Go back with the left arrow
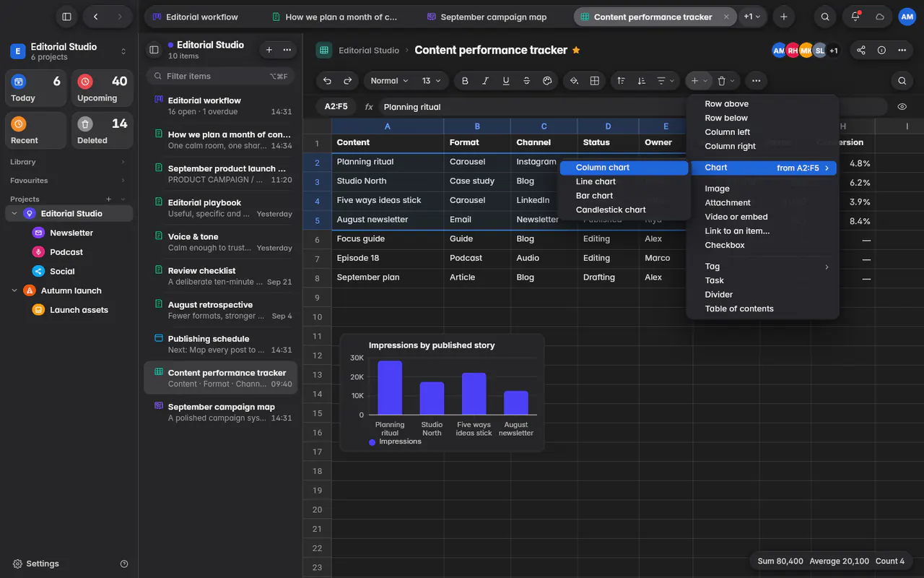The width and height of the screenshot is (924, 578). [96, 17]
